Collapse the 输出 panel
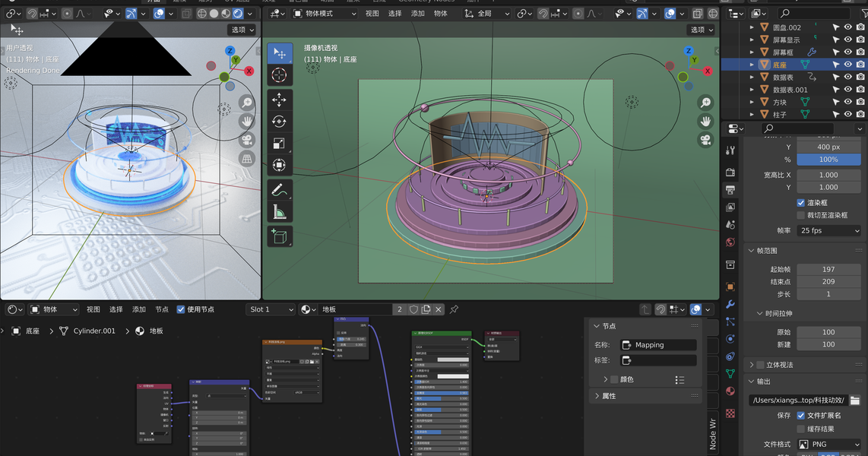Viewport: 868px width, 456px height. pyautogui.click(x=752, y=382)
